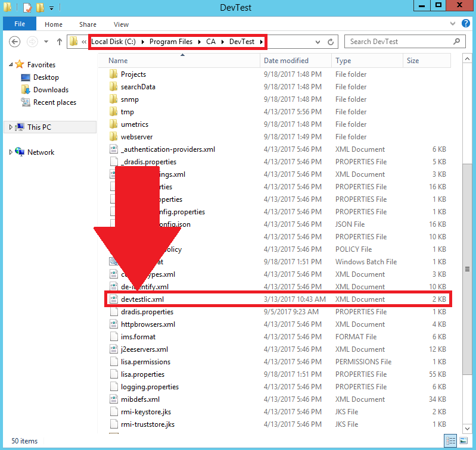Expand the This PC tree node

point(11,127)
